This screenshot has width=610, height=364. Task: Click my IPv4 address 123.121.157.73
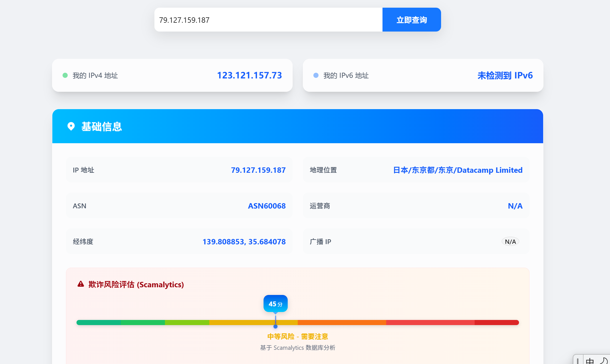(249, 75)
